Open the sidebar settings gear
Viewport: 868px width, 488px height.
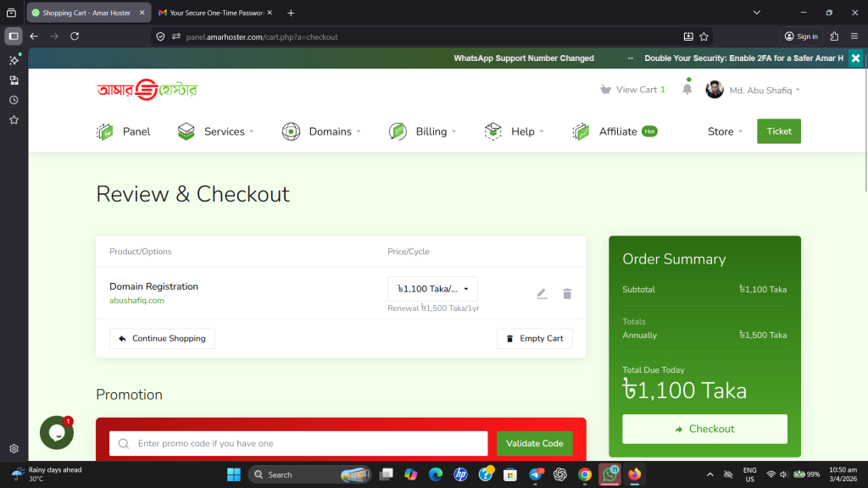(14, 449)
